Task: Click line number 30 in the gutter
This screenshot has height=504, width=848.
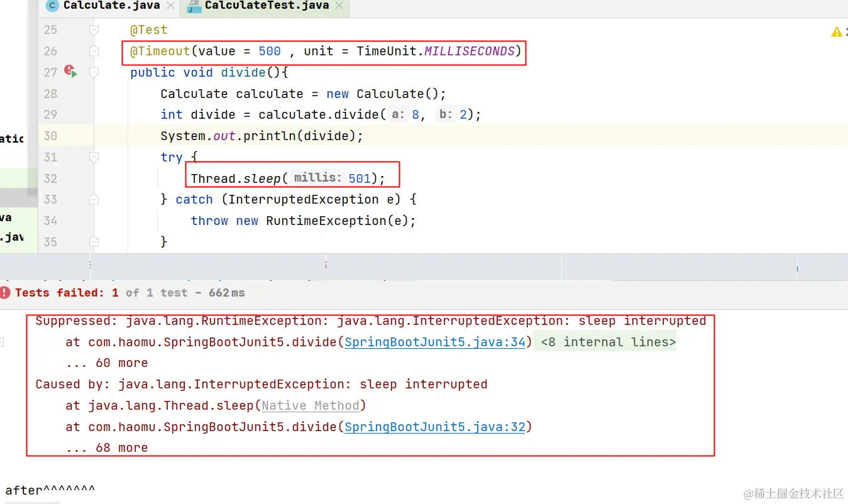Action: pos(50,136)
